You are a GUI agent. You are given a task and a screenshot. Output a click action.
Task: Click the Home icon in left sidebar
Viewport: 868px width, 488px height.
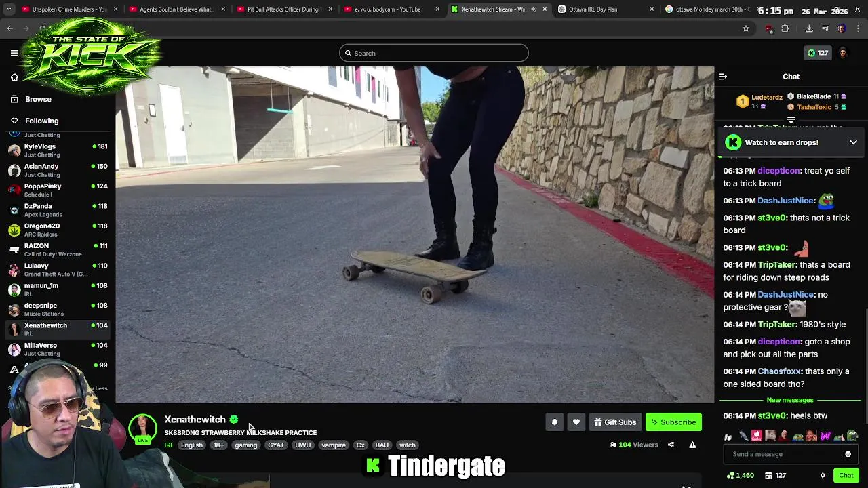pos(14,77)
